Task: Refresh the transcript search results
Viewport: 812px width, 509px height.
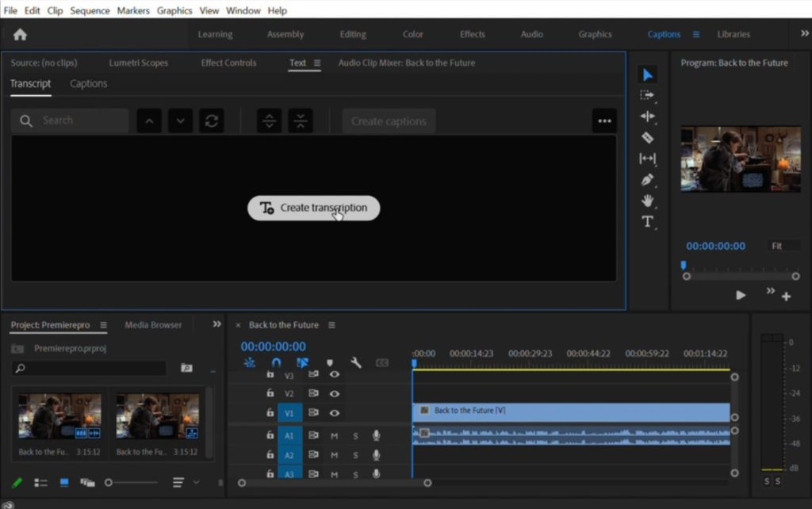Action: tap(211, 121)
